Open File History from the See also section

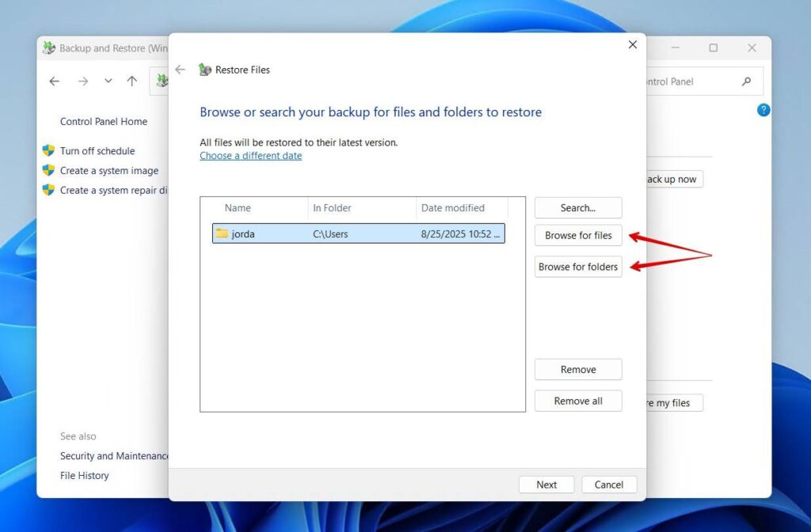point(84,475)
